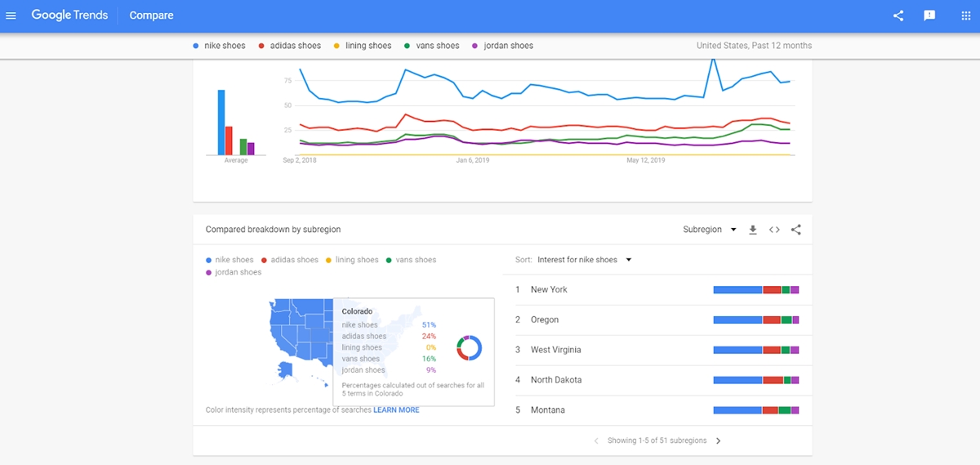Screen dimensions: 980x465
Task: Go to previous page of subregions
Action: pos(596,440)
